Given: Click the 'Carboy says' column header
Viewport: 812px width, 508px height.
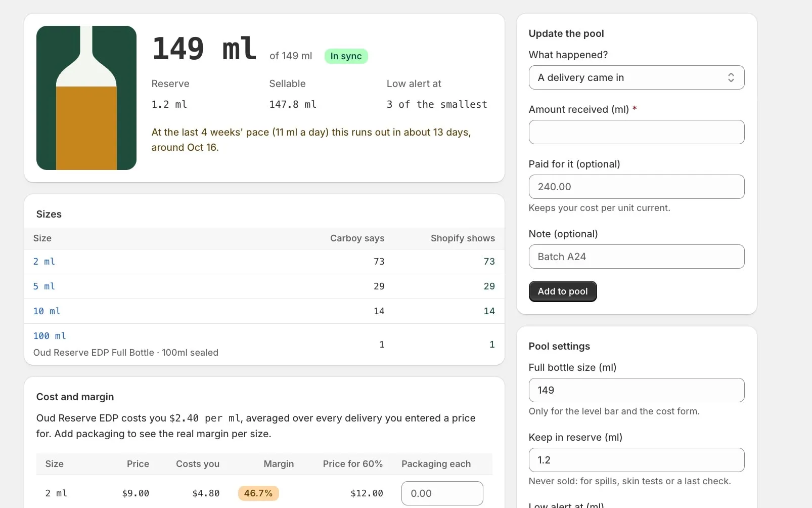Looking at the screenshot, I should click(x=357, y=238).
